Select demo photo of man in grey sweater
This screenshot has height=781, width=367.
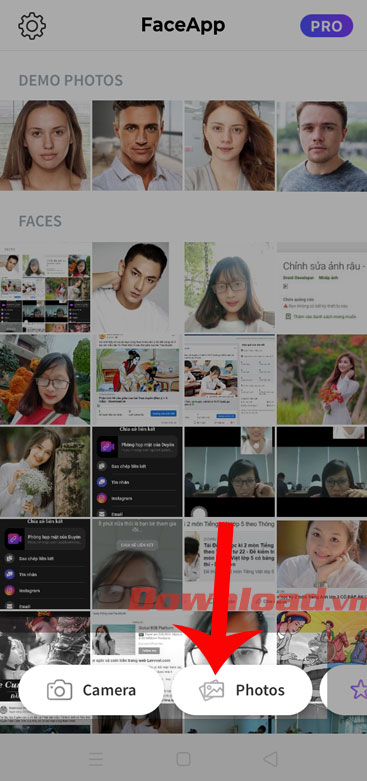(x=322, y=145)
